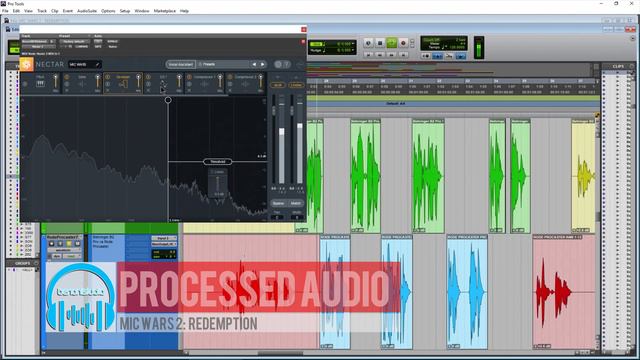The width and height of the screenshot is (640, 360).
Task: Toggle the EQ 1 module power button
Action: click(149, 77)
